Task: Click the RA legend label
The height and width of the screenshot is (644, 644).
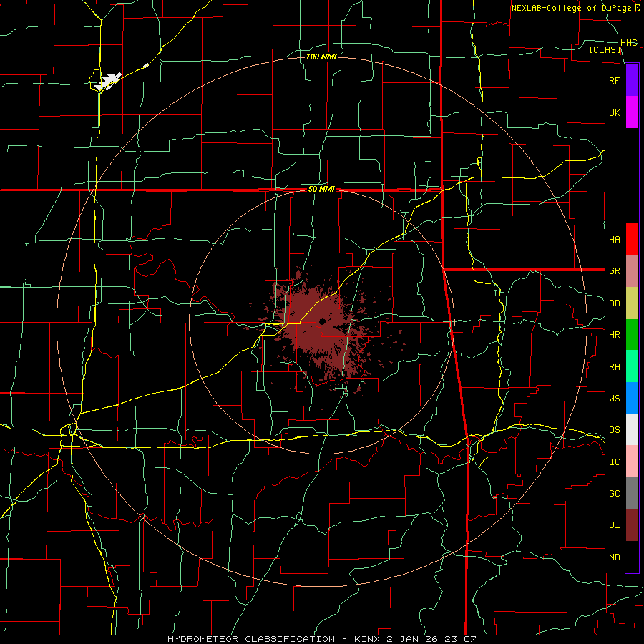Action: (614, 366)
